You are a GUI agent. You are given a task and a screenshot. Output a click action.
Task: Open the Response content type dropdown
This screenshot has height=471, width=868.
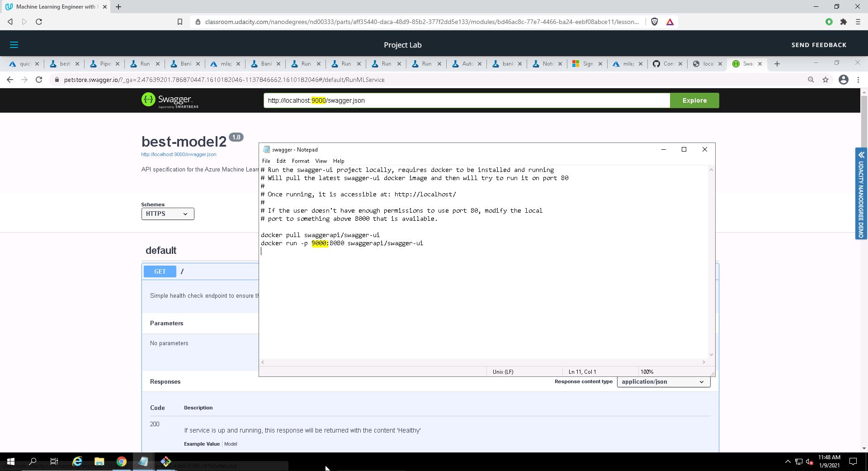click(x=663, y=382)
